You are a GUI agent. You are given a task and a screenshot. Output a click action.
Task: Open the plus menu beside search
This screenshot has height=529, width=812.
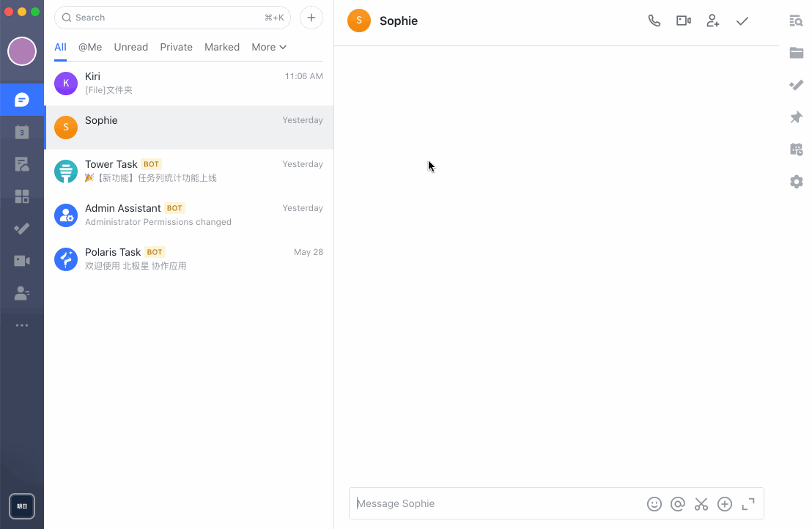tap(311, 18)
